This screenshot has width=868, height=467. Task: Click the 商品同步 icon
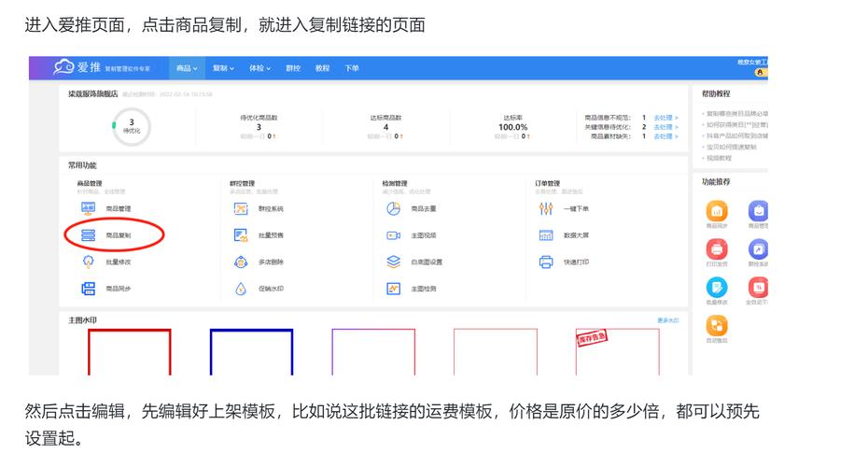88,288
